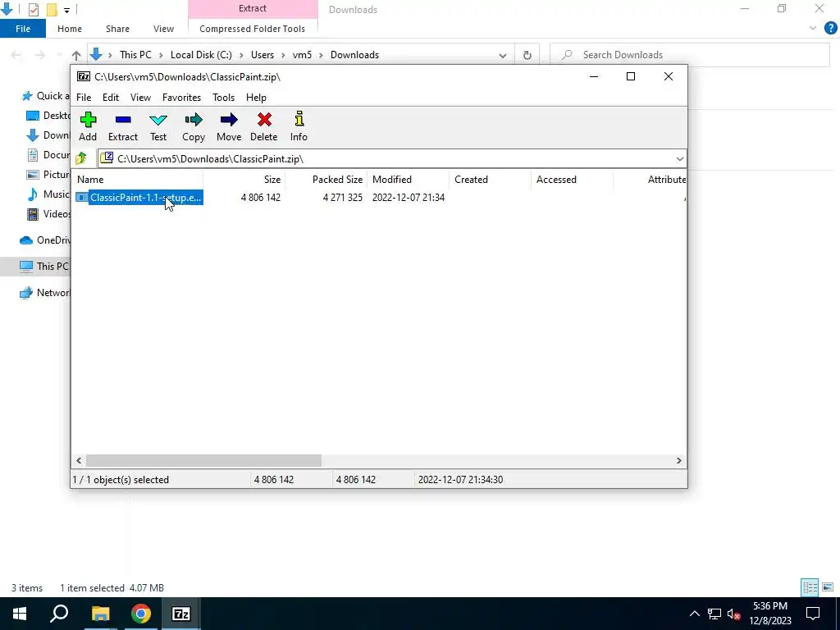Extract files using the Extract toolbar icon

coord(123,126)
